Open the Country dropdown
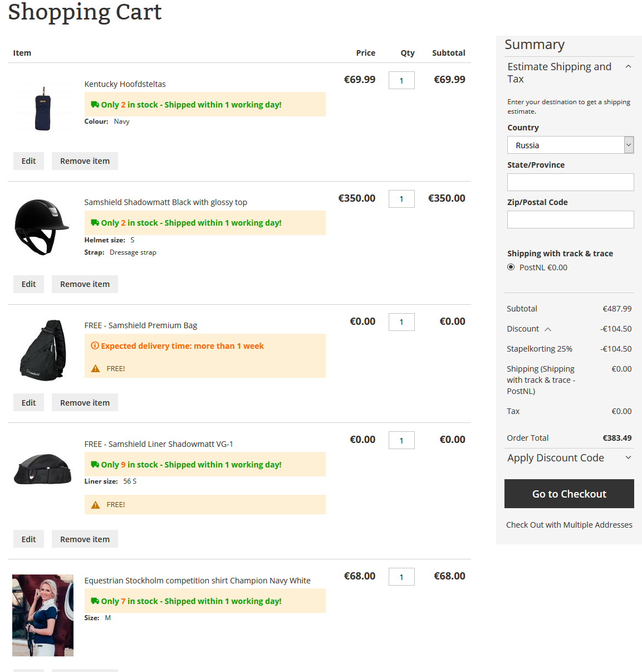This screenshot has width=642, height=672. (570, 145)
